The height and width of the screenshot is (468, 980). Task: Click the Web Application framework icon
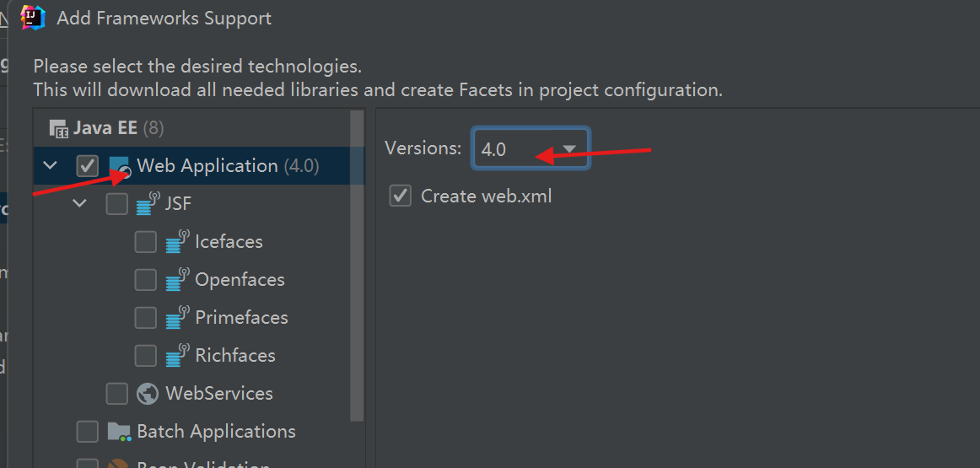(120, 166)
